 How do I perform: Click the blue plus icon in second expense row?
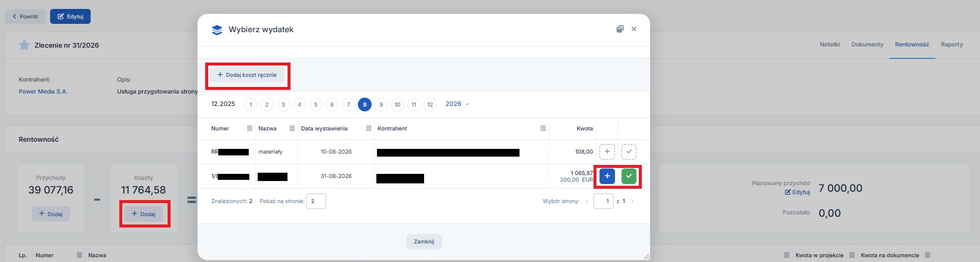pyautogui.click(x=607, y=176)
